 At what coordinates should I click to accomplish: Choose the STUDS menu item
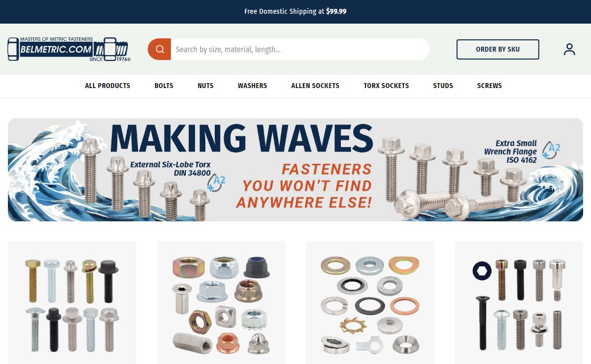coord(443,86)
